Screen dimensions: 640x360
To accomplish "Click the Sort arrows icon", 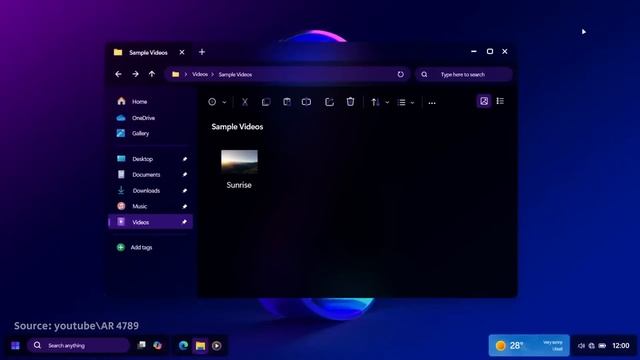I will (375, 102).
